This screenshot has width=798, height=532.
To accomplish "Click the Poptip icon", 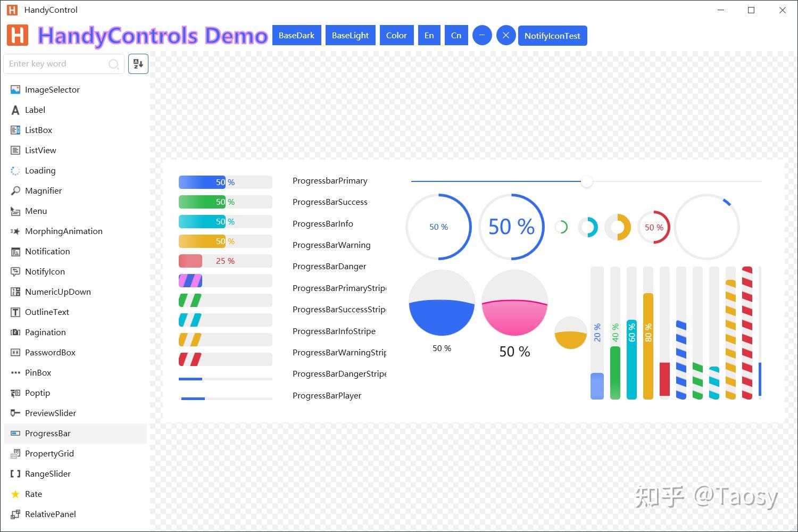I will coord(15,393).
